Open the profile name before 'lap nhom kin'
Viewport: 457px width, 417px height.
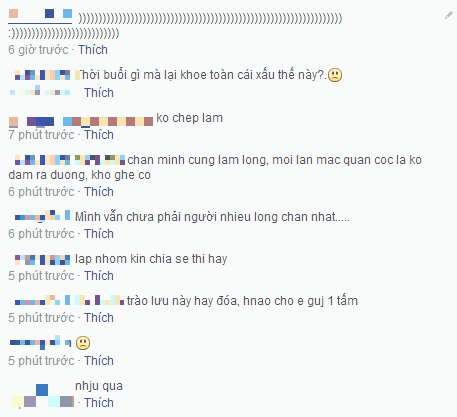click(43, 259)
